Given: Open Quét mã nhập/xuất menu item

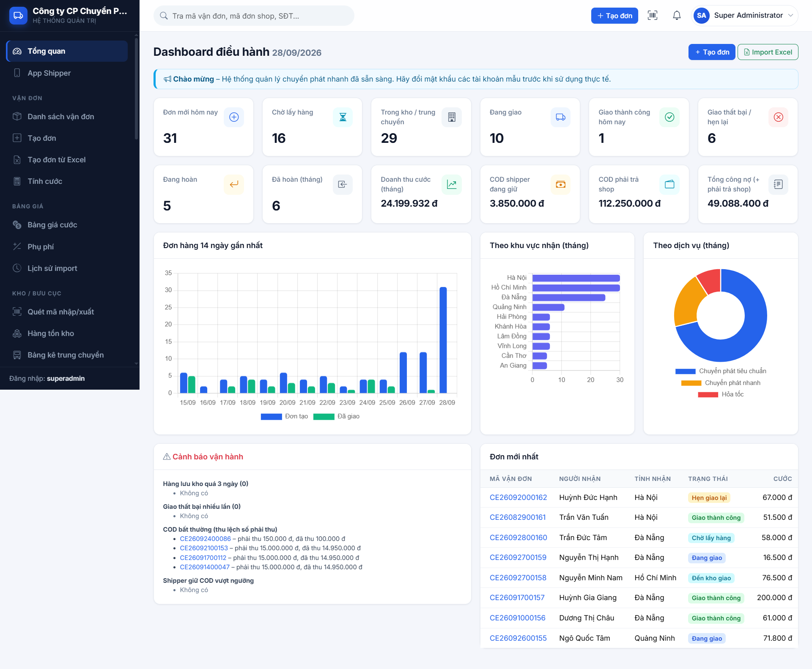Looking at the screenshot, I should 67,312.
